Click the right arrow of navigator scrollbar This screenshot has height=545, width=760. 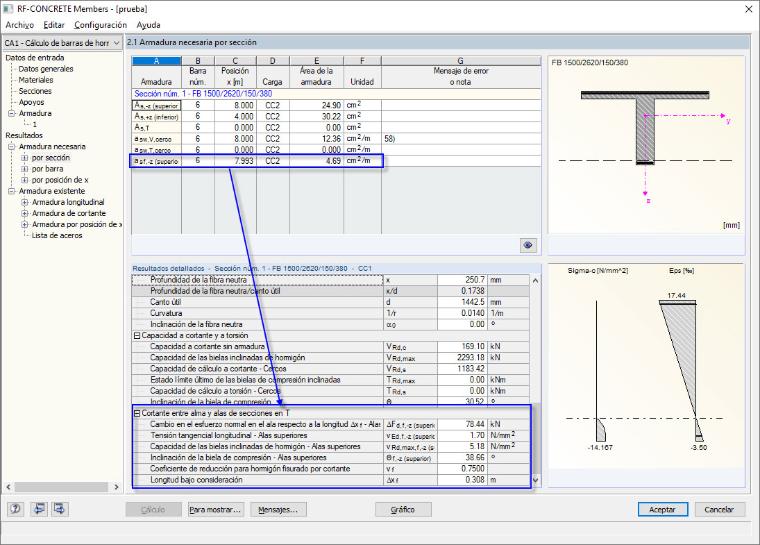coord(116,487)
